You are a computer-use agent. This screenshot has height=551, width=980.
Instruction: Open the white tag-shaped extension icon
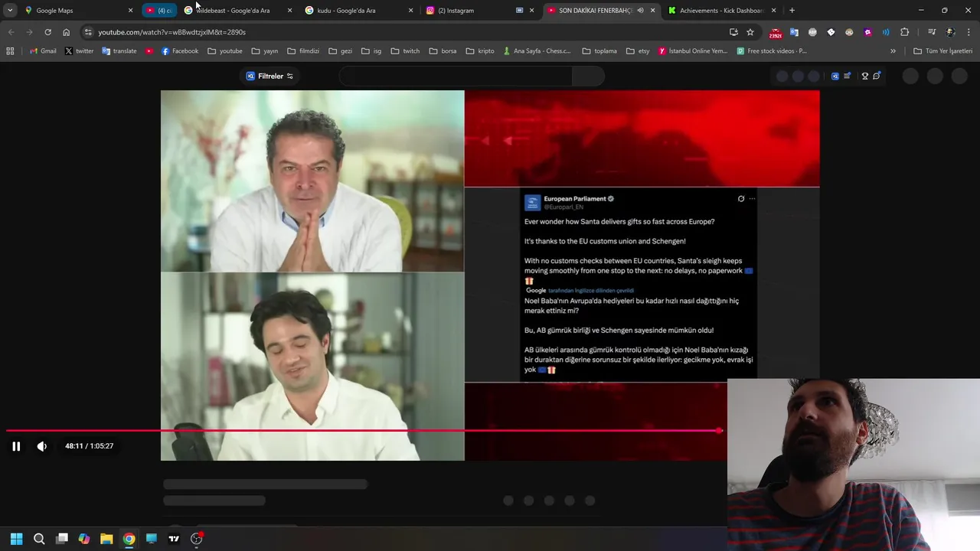point(831,32)
